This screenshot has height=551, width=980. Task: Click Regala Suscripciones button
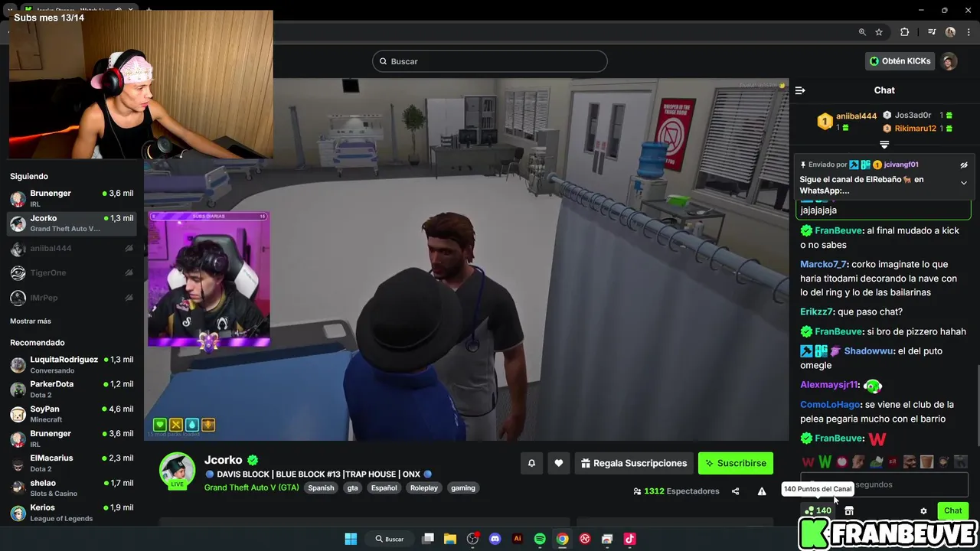pyautogui.click(x=633, y=463)
